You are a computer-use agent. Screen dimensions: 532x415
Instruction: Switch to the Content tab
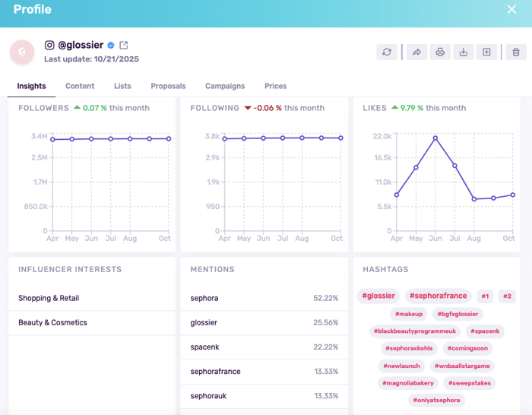(80, 86)
